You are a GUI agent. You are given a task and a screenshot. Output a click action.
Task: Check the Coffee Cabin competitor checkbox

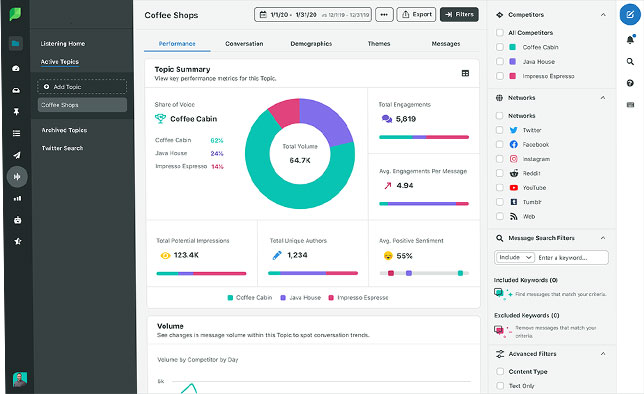499,47
